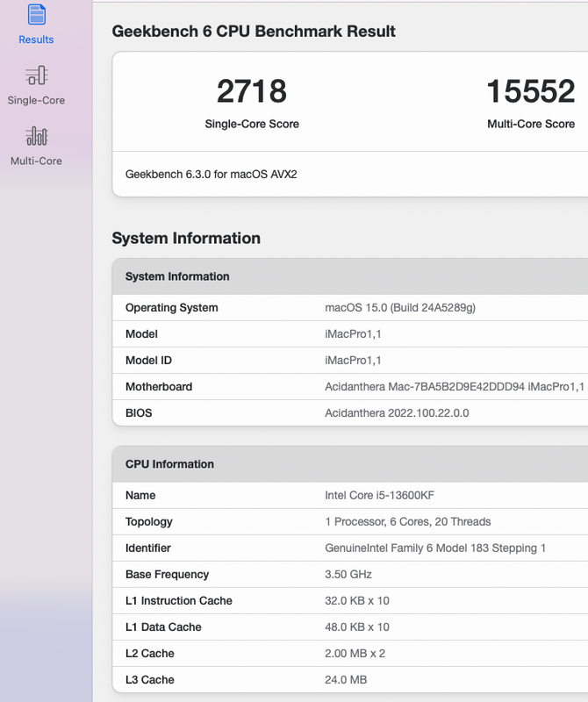Click the Operating System row label
The width and height of the screenshot is (588, 702).
pos(171,308)
